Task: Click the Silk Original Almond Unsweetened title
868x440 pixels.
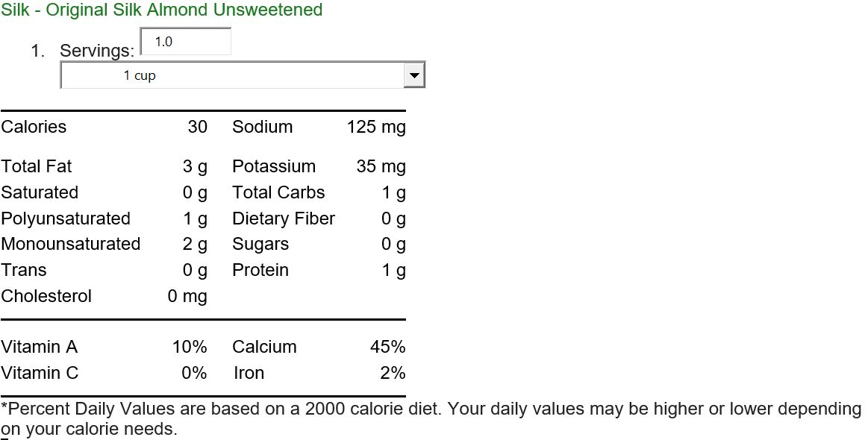Action: (x=161, y=10)
